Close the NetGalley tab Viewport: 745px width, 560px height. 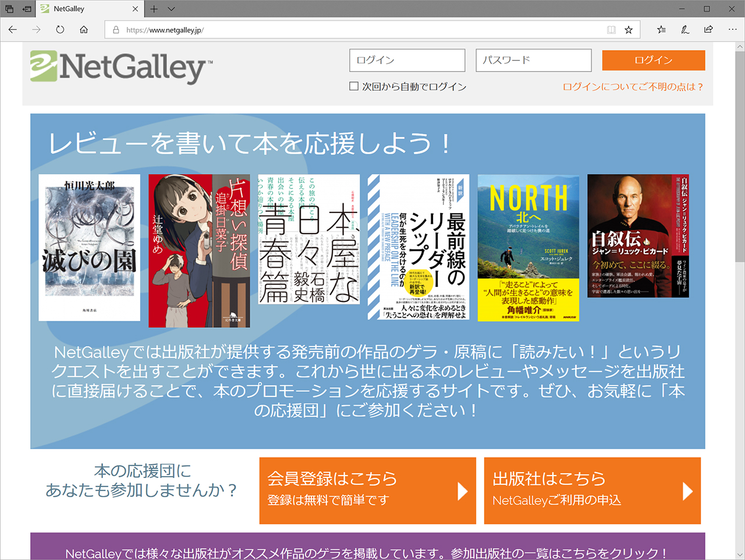(x=135, y=9)
